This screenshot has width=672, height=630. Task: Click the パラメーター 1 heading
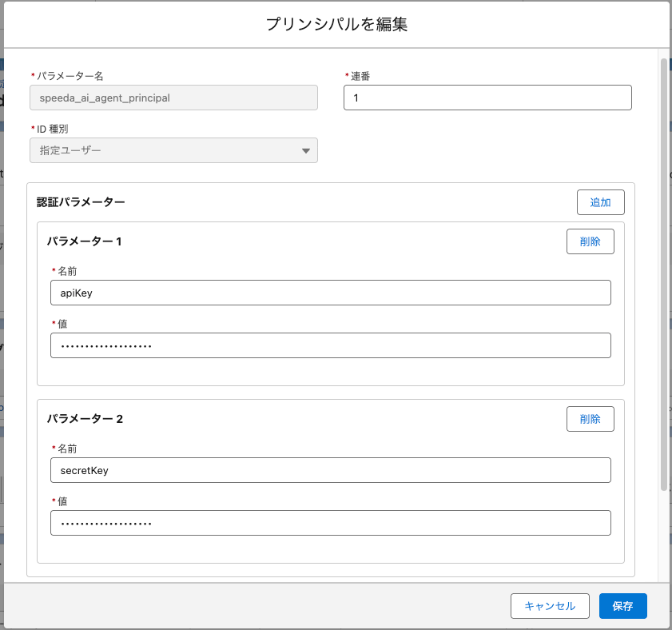pyautogui.click(x=84, y=241)
